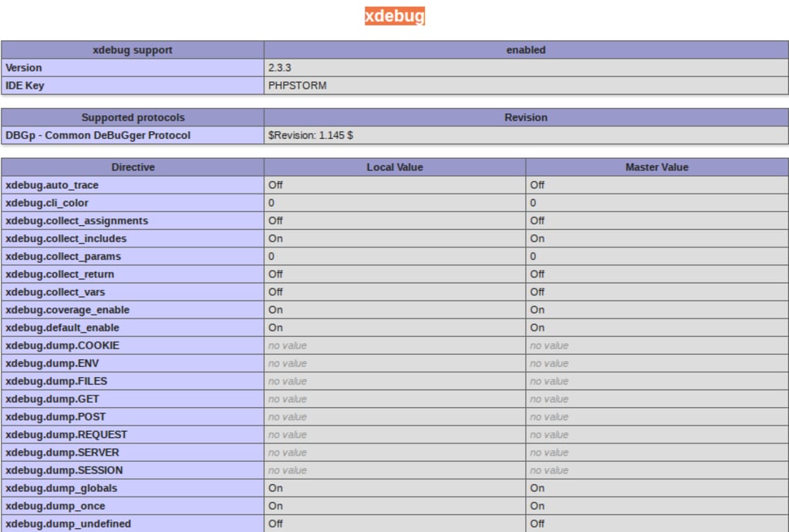Select the master value of xdebug.collect_includes
Viewport: 789px width, 532px height.
(537, 238)
